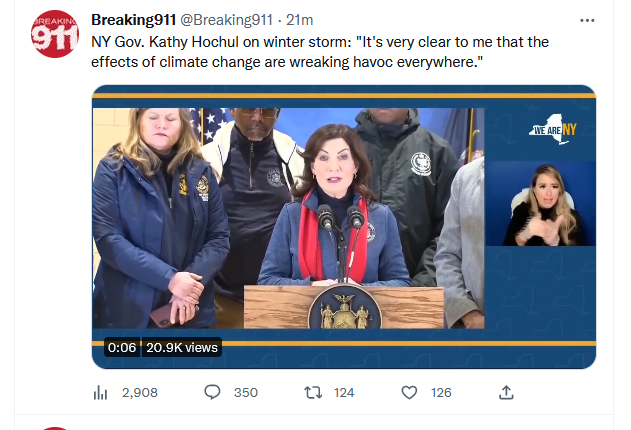Click the share upload-arrow icon
Screen dimensions: 631x430
[506, 392]
